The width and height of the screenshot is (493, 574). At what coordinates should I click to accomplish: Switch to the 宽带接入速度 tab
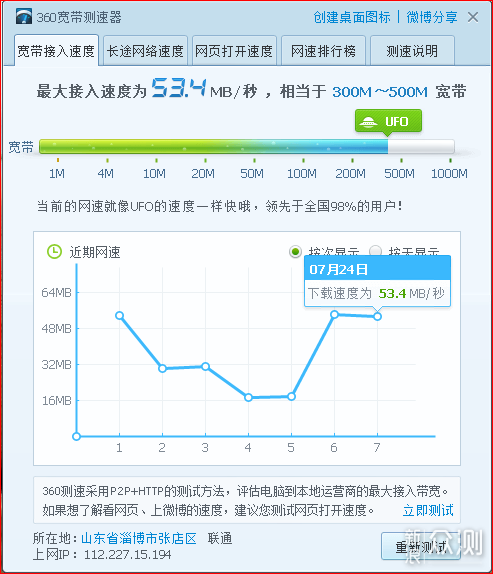56,51
